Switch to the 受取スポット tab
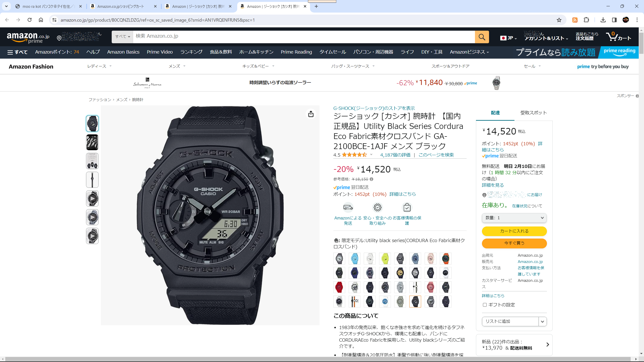 (x=534, y=113)
